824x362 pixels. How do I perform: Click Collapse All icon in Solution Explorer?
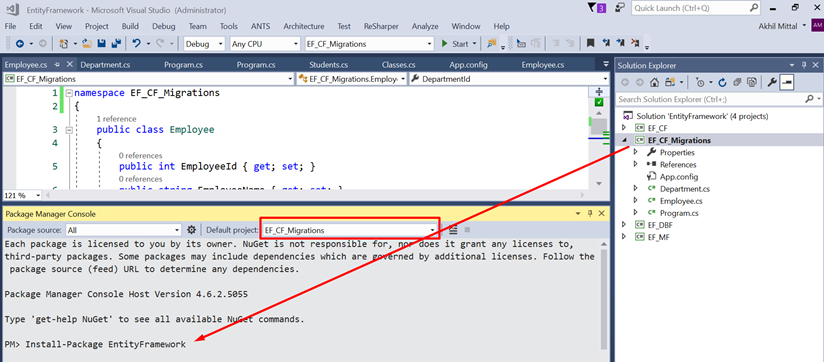pyautogui.click(x=737, y=82)
